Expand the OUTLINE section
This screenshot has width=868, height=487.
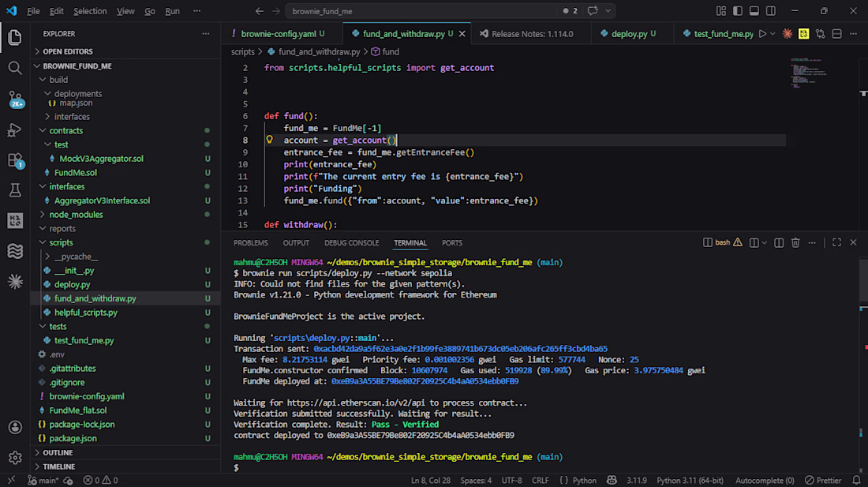click(58, 453)
